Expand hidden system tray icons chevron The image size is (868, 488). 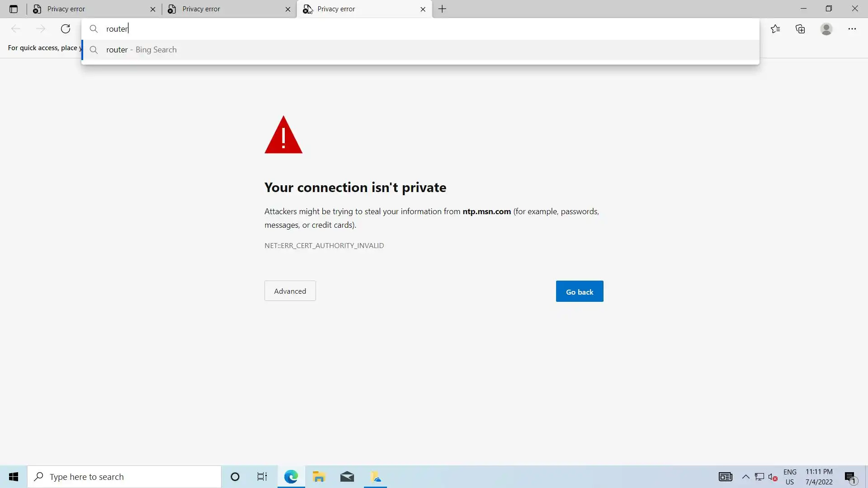pyautogui.click(x=745, y=477)
